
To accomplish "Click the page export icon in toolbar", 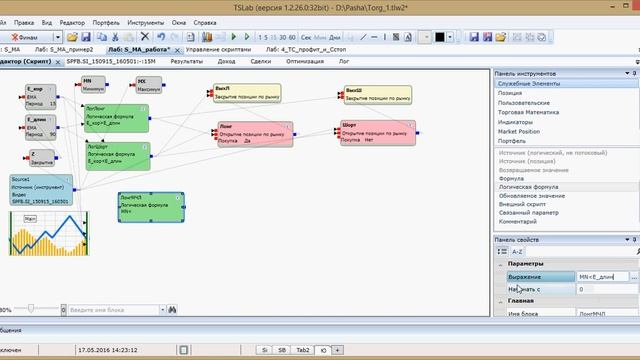I will 190,37.
